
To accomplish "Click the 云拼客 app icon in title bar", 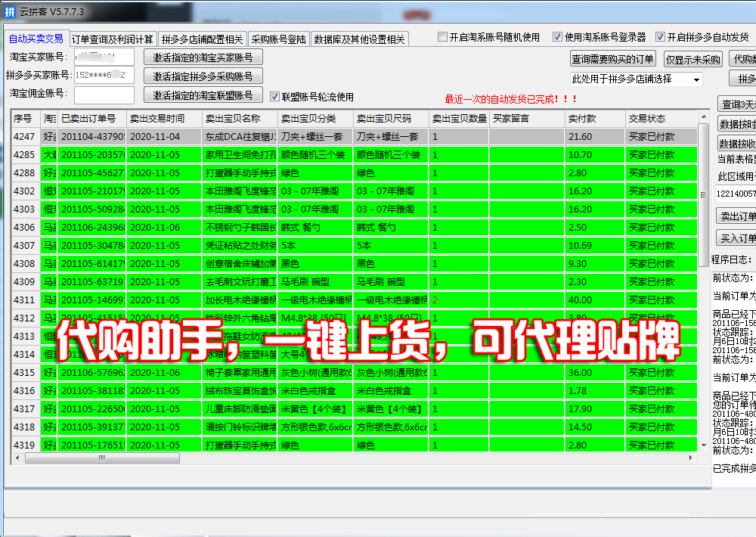I will pos(10,11).
